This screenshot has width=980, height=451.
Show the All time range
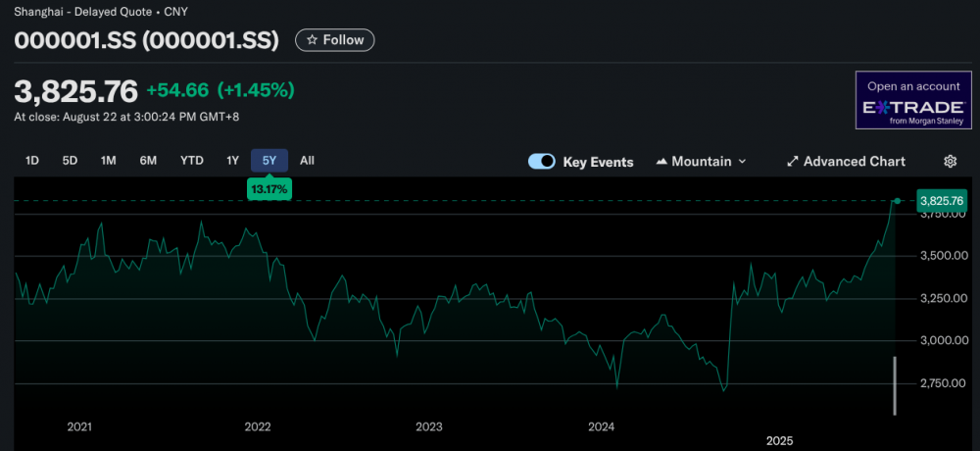tap(307, 161)
